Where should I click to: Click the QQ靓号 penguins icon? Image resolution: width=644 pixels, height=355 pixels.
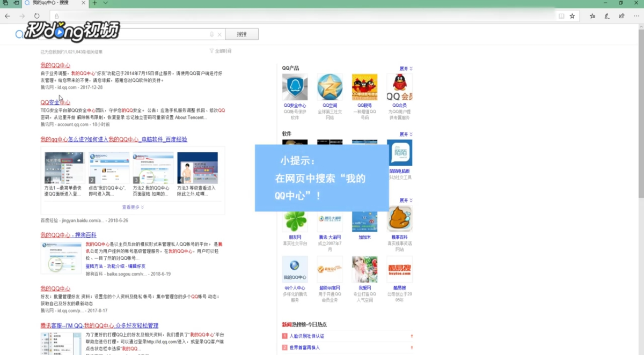[x=364, y=87]
